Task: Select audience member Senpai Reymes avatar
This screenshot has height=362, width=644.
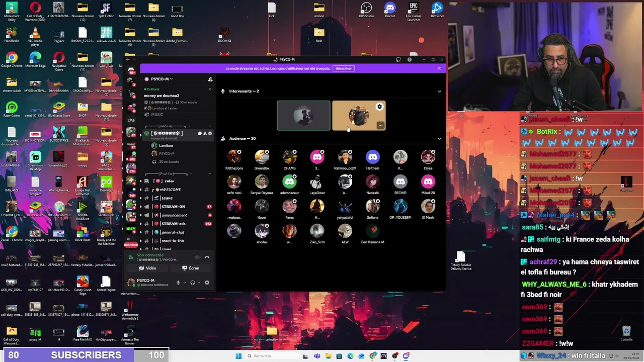Action: pos(262,182)
